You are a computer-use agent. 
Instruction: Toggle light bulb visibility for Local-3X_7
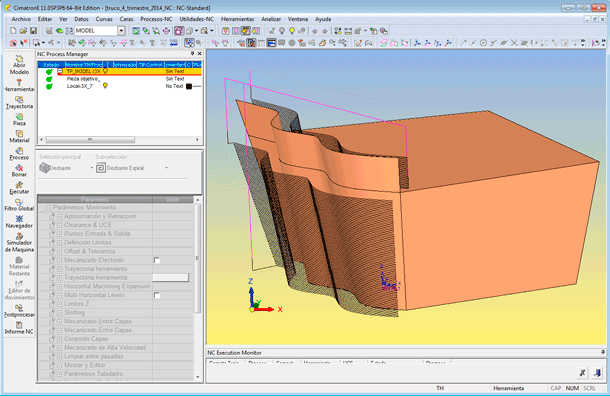[105, 86]
